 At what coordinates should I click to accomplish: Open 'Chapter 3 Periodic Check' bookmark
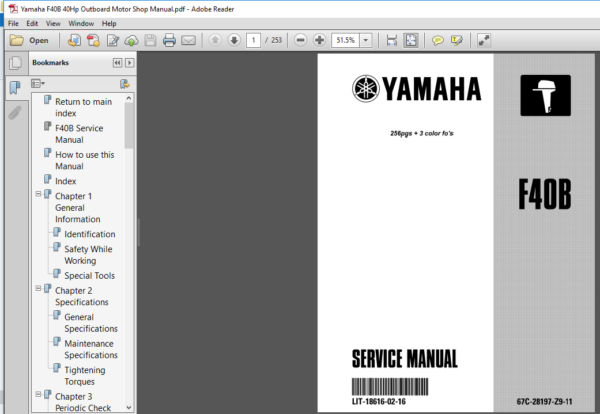pos(83,402)
